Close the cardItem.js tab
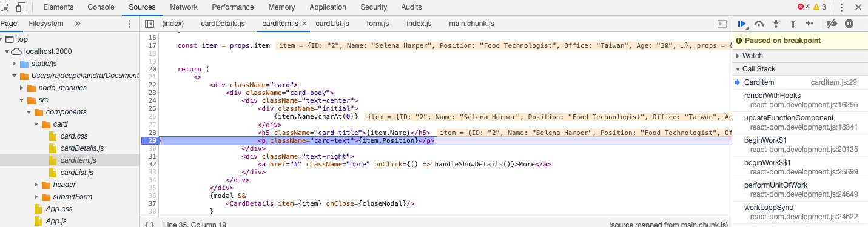Viewport: 868px width, 227px height. click(304, 24)
